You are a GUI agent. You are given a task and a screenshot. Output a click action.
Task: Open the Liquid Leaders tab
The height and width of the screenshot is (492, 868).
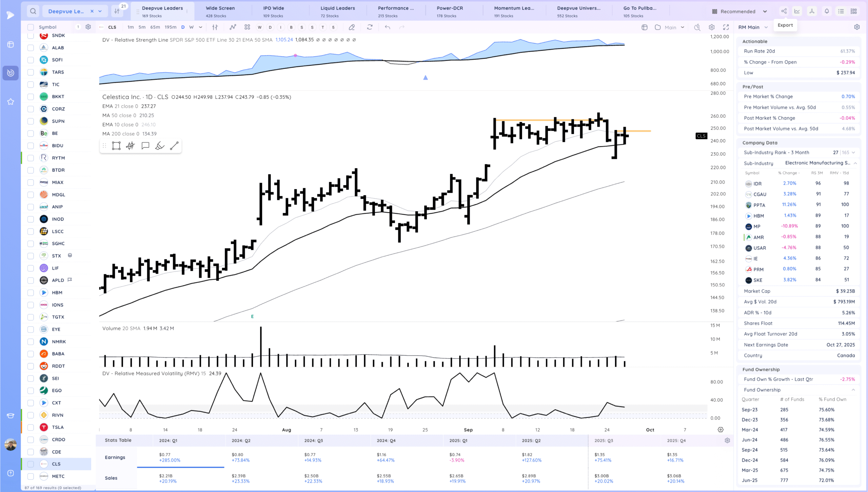[x=338, y=11]
